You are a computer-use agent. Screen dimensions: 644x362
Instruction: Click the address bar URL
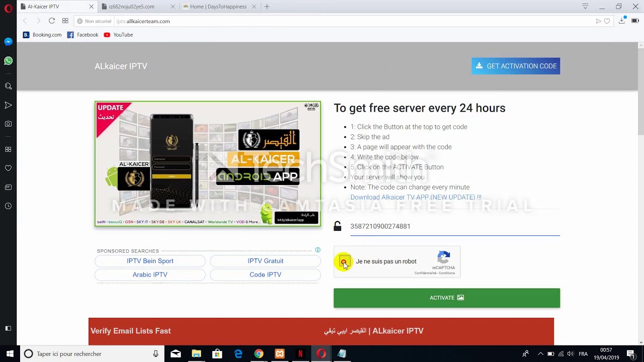pos(143,21)
